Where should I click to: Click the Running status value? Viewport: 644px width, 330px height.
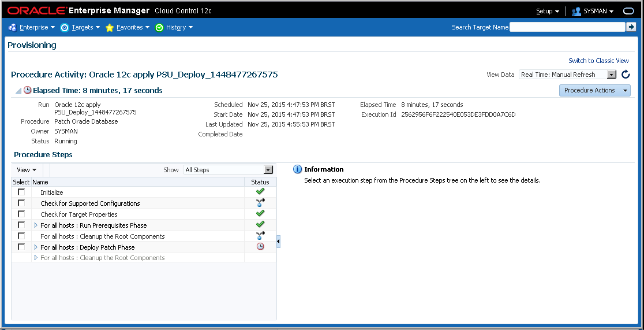click(x=66, y=141)
